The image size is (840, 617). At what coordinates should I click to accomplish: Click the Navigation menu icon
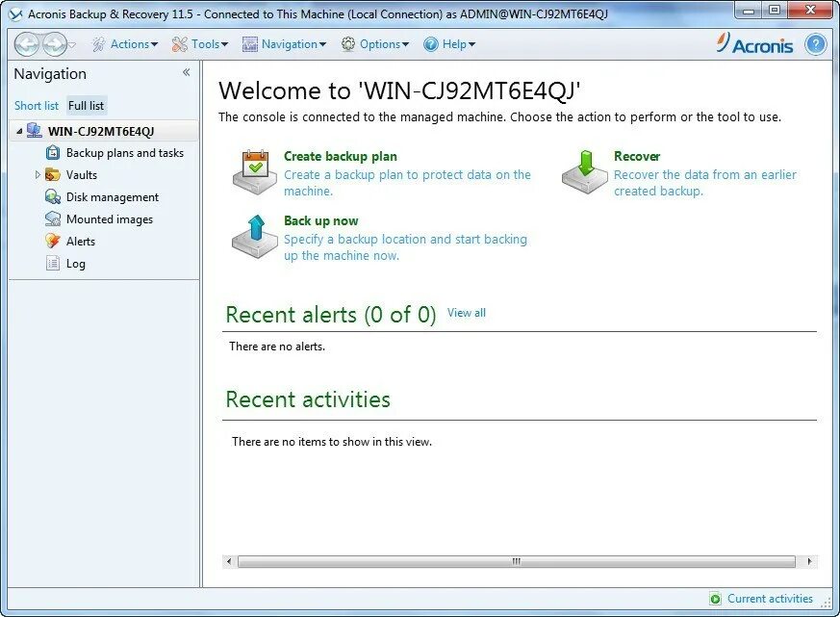249,44
